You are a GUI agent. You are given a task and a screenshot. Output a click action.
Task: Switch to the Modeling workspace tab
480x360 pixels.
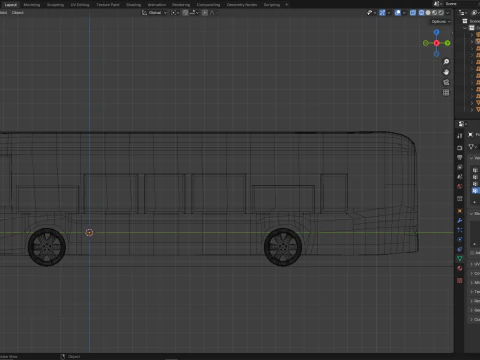pyautogui.click(x=32, y=5)
